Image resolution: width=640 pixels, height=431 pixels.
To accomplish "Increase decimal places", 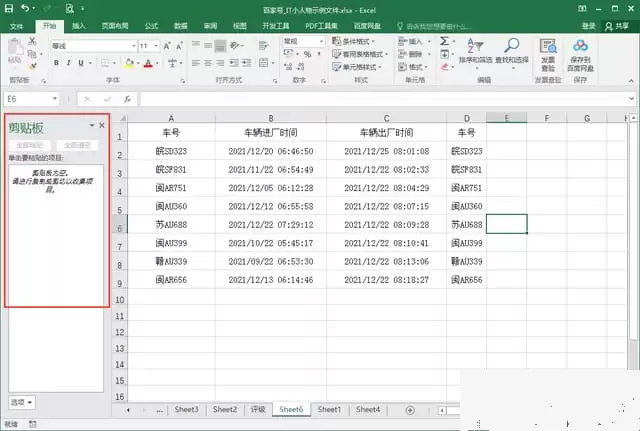I will click(288, 67).
